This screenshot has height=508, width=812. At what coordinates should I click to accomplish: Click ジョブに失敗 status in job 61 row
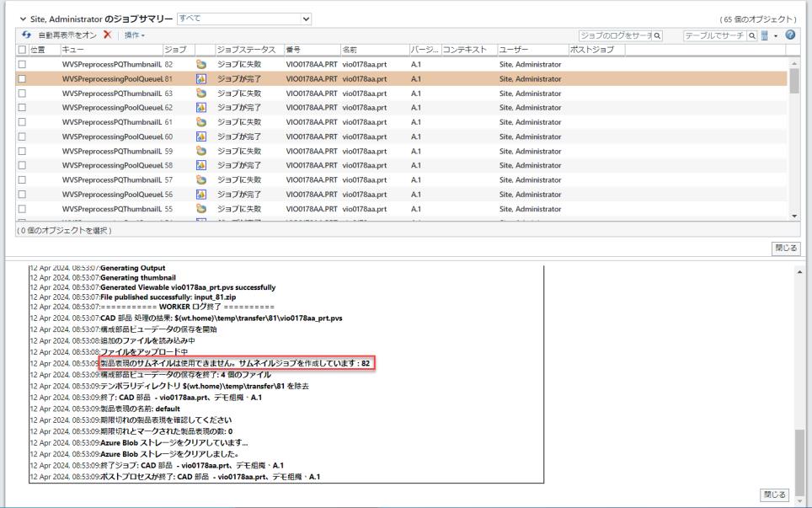[x=239, y=122]
